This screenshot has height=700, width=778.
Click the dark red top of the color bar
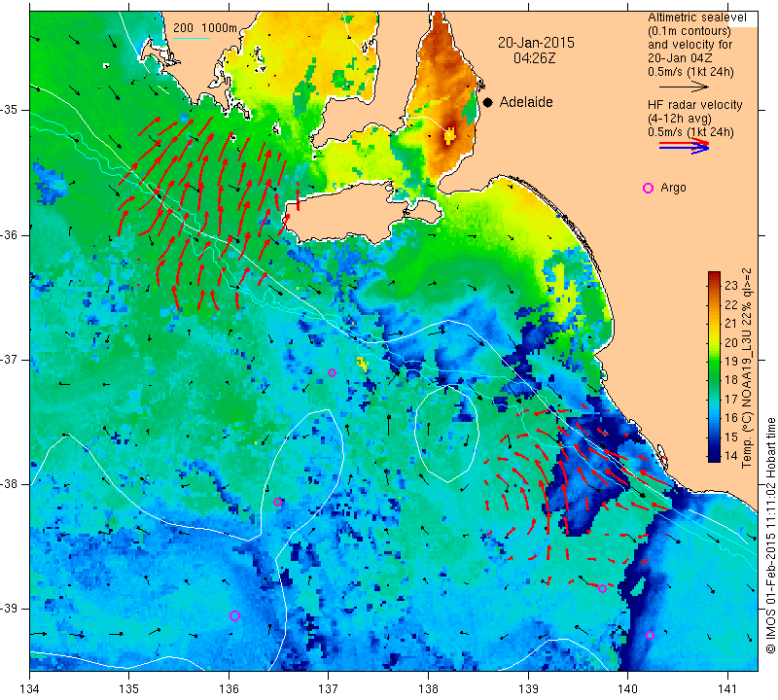point(714,276)
